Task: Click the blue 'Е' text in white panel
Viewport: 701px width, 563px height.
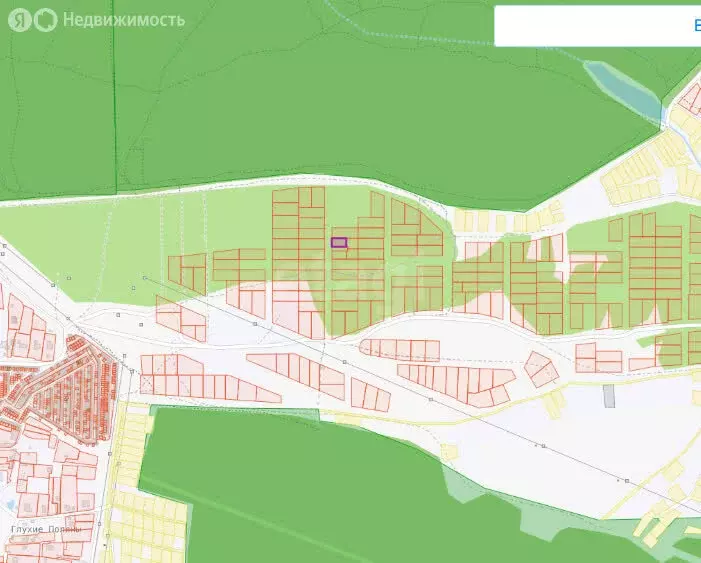Action: 696,26
